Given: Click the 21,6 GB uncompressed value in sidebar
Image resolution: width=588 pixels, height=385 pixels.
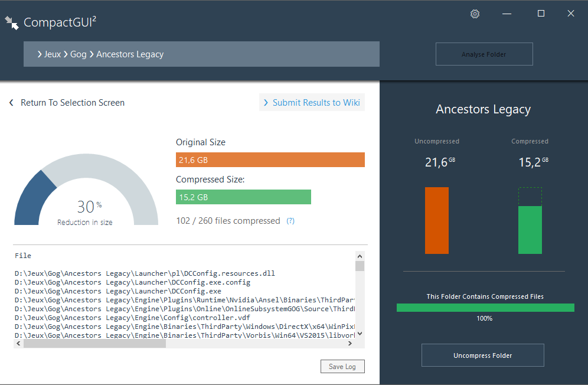Looking at the screenshot, I should [440, 162].
